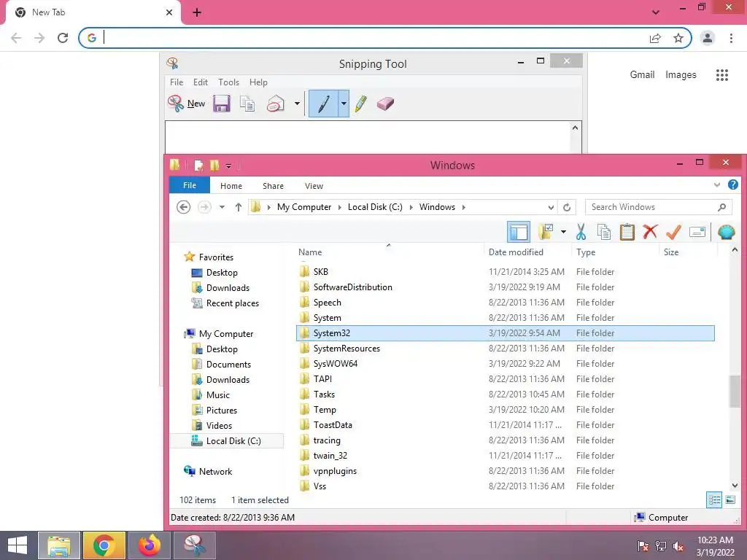Go up one folder level

point(239,206)
